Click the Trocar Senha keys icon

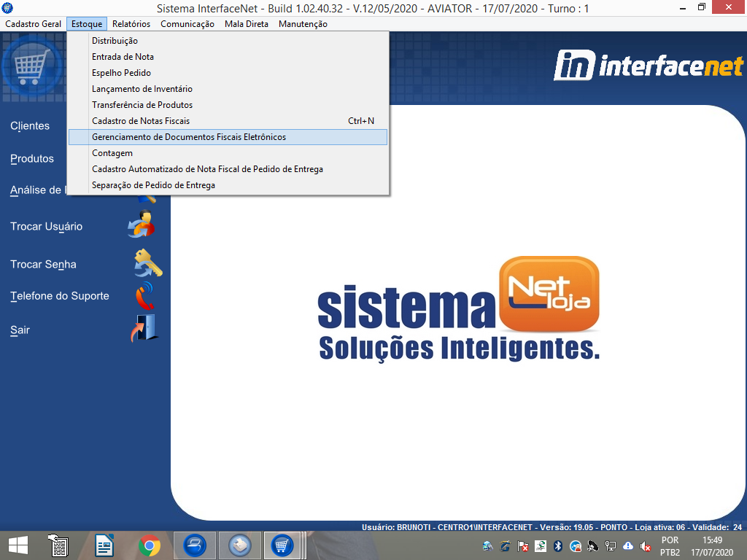pos(147,263)
